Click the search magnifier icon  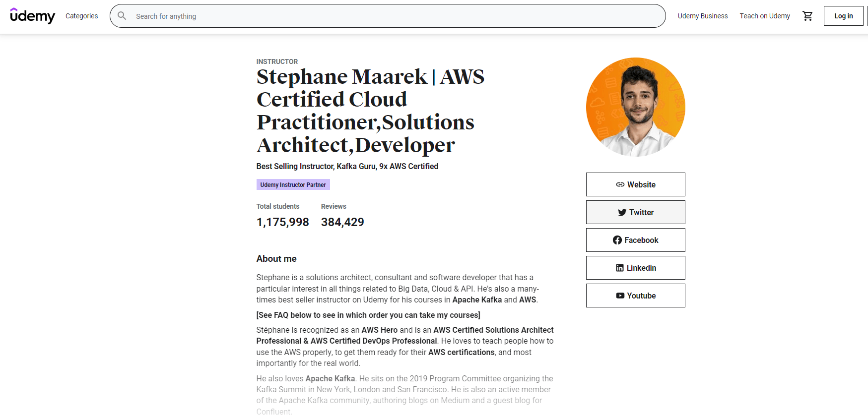click(122, 16)
